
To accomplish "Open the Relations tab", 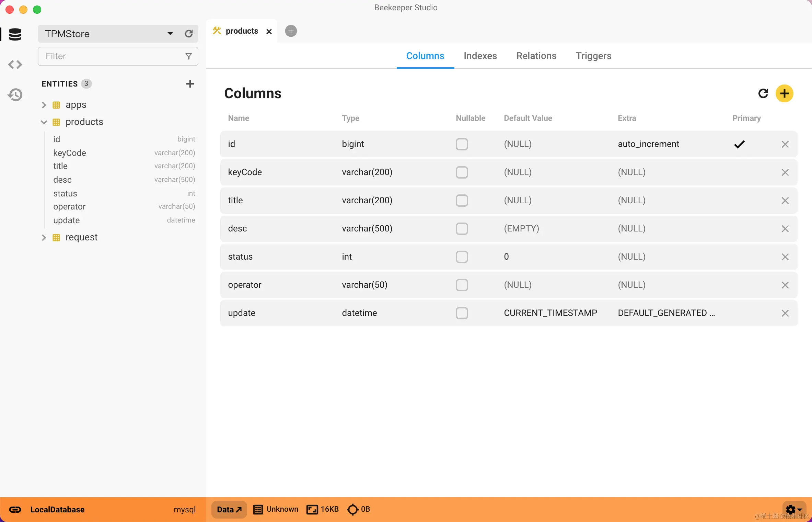I will pyautogui.click(x=536, y=56).
